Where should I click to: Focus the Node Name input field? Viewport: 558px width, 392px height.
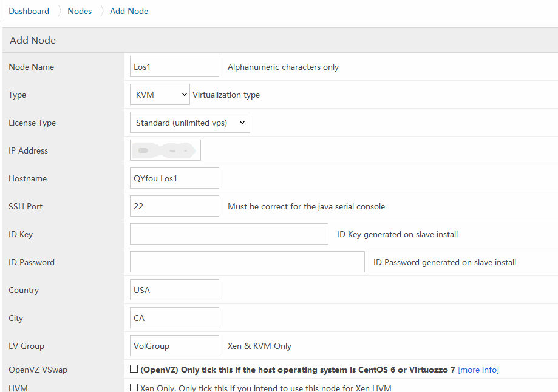click(x=174, y=67)
